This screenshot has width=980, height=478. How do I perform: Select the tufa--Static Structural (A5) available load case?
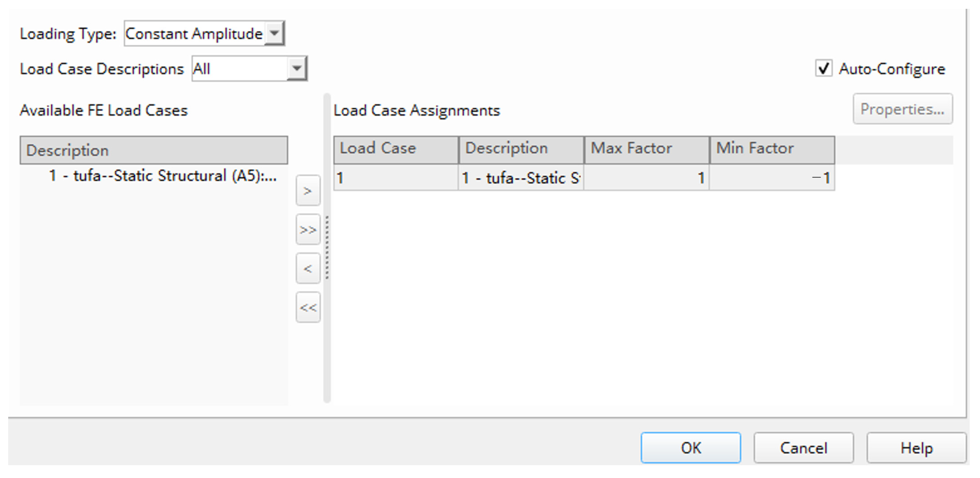162,176
